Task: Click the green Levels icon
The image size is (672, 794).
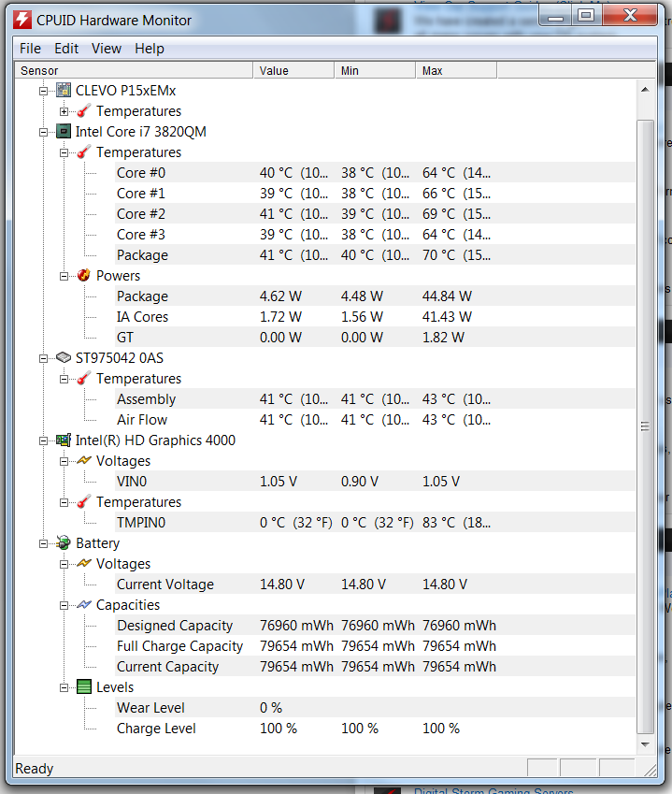Action: (x=84, y=687)
